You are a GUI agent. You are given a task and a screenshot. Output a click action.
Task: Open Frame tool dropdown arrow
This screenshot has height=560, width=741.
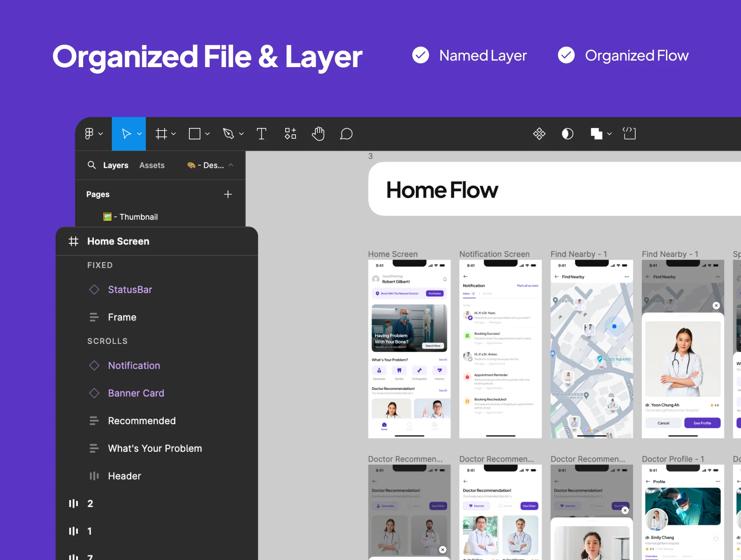point(173,134)
